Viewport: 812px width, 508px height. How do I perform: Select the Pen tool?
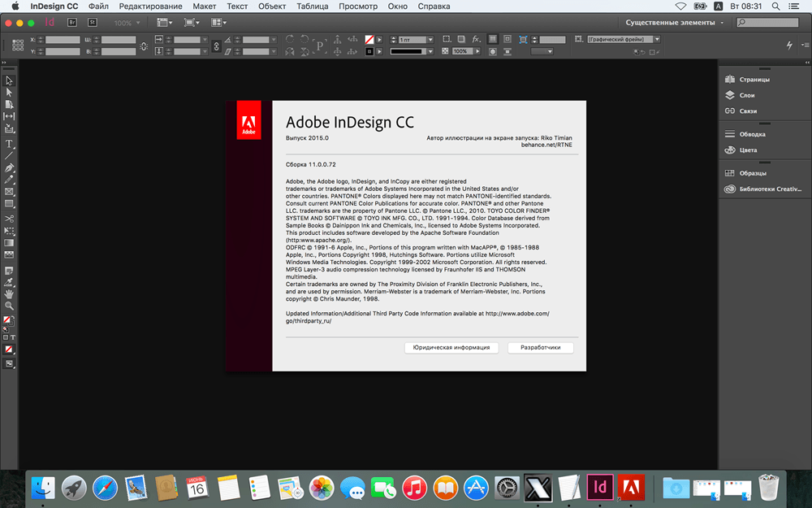tap(9, 168)
